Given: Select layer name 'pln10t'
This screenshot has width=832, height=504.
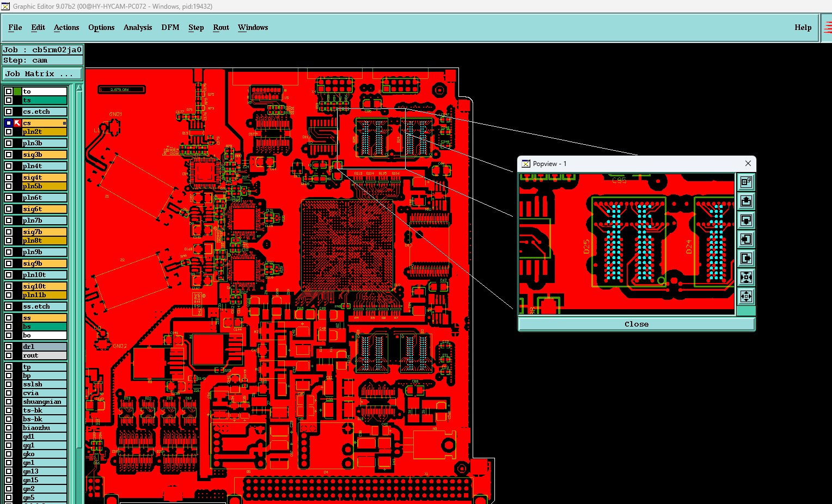Looking at the screenshot, I should 45,275.
